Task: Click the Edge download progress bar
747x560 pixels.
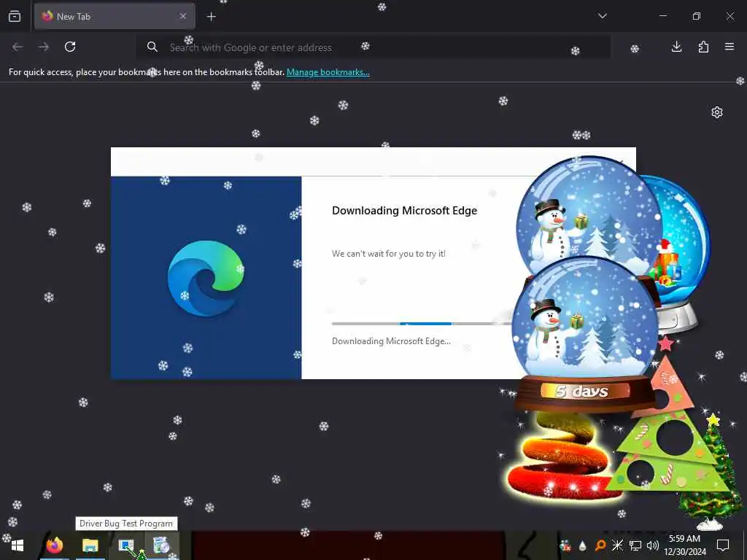Action: (x=422, y=324)
